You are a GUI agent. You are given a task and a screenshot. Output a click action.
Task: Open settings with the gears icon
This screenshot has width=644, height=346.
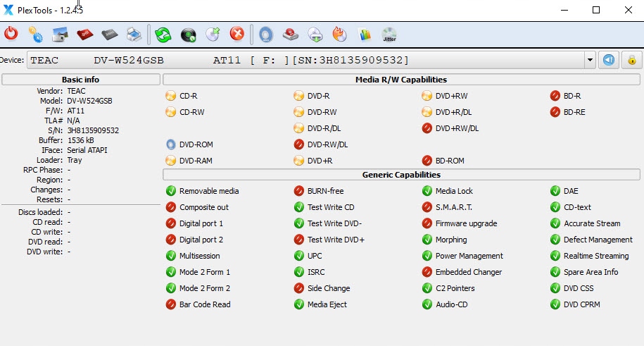click(36, 35)
